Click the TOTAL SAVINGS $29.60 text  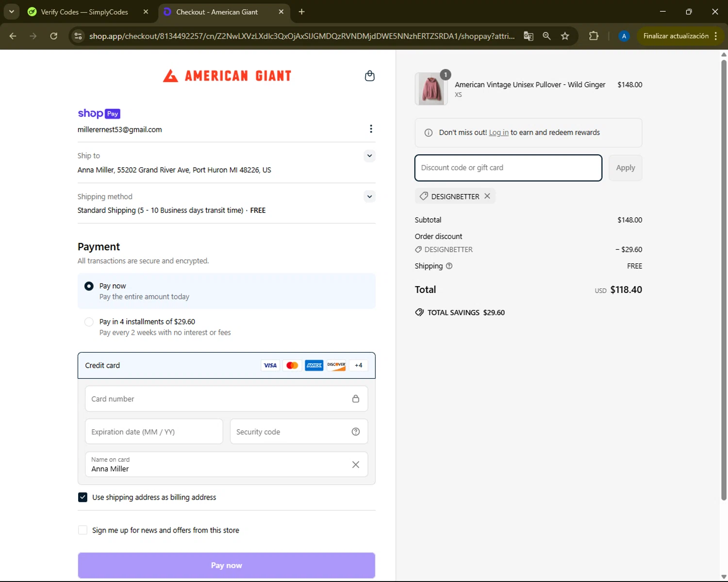tap(466, 312)
